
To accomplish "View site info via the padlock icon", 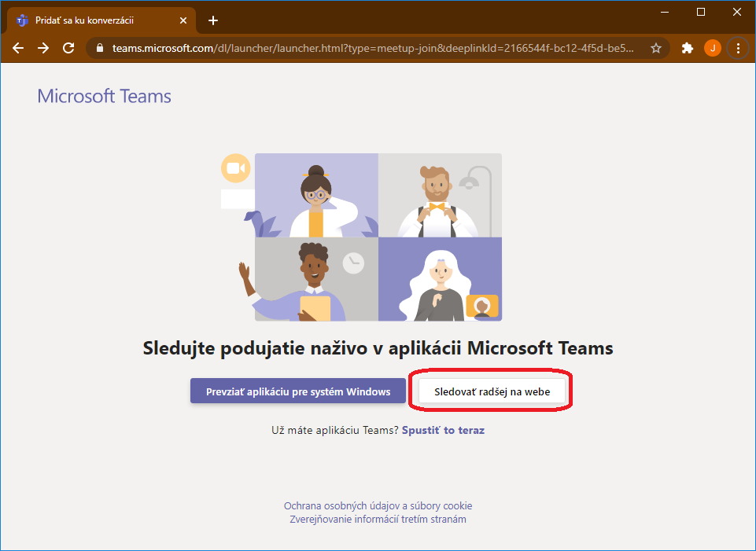I will click(100, 48).
